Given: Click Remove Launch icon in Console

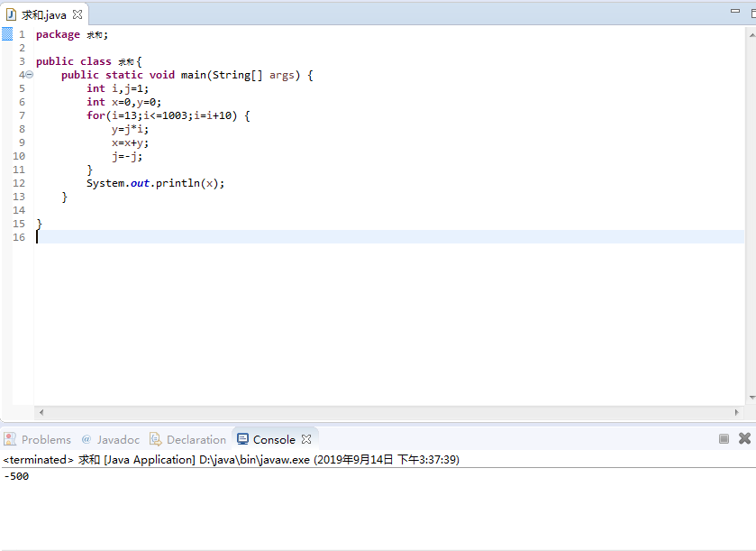Looking at the screenshot, I should pos(744,438).
